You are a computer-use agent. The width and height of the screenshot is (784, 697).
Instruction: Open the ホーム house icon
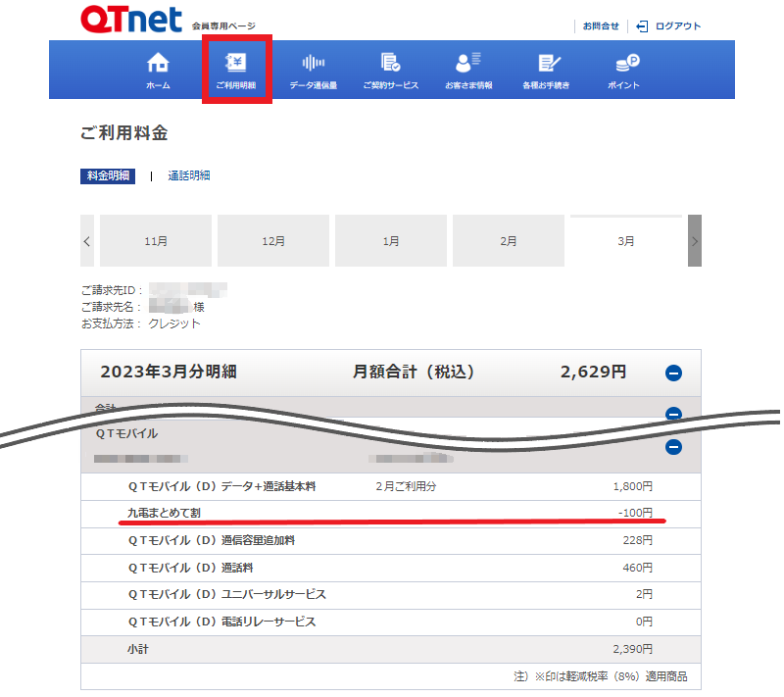pyautogui.click(x=158, y=63)
